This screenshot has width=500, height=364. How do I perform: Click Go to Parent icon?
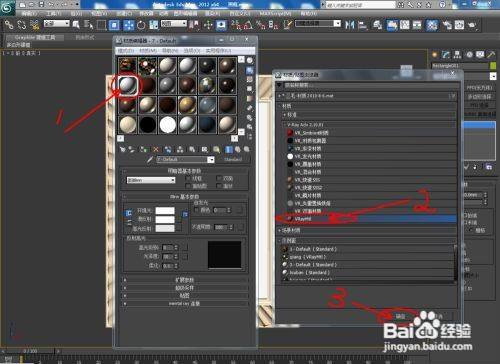[238, 150]
